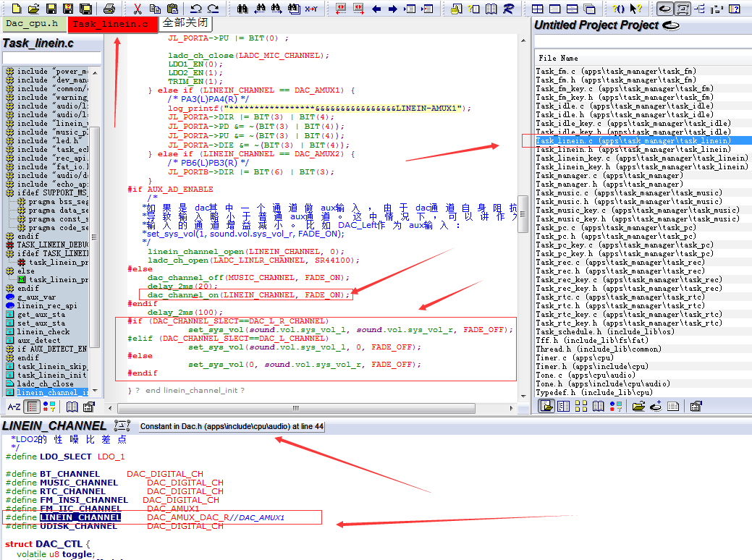The image size is (752, 560).
Task: Click the cascade windows icon
Action: [x=590, y=9]
